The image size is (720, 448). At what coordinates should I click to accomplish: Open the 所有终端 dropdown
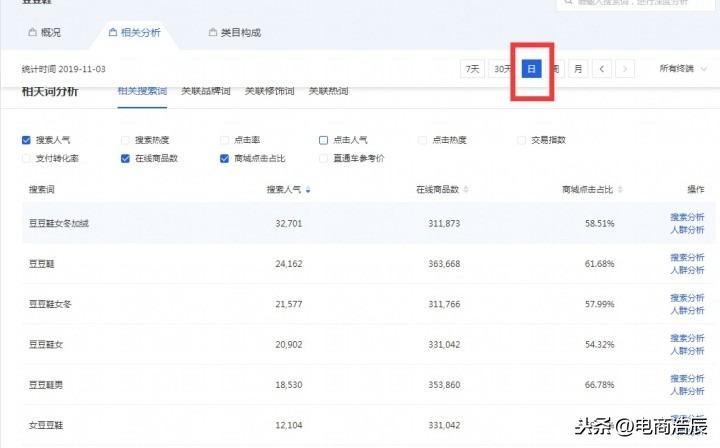point(682,69)
